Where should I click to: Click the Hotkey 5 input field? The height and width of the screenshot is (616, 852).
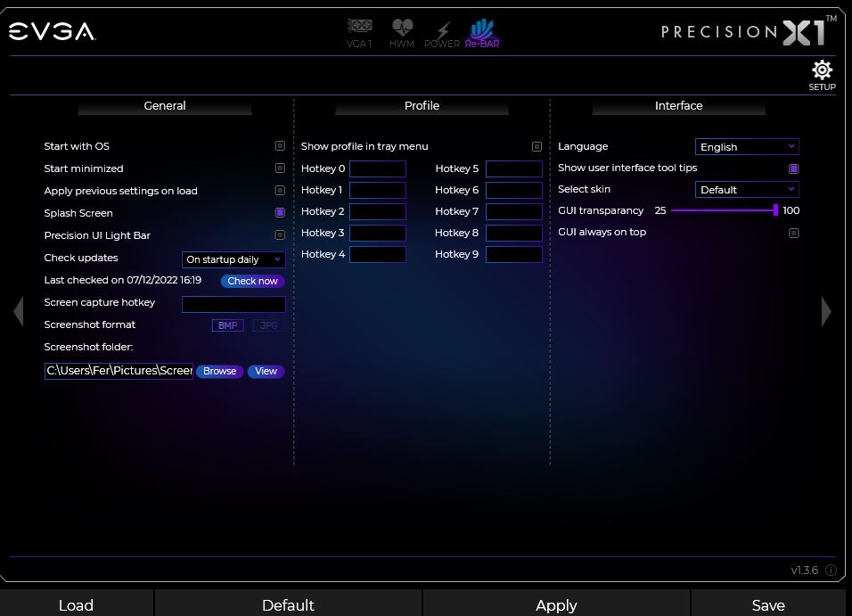pyautogui.click(x=514, y=168)
